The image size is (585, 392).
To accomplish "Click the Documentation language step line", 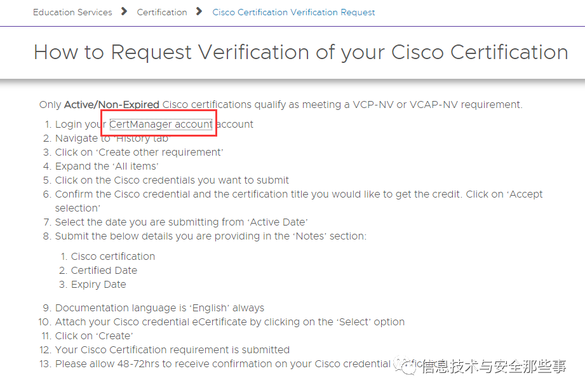I will 159,308.
